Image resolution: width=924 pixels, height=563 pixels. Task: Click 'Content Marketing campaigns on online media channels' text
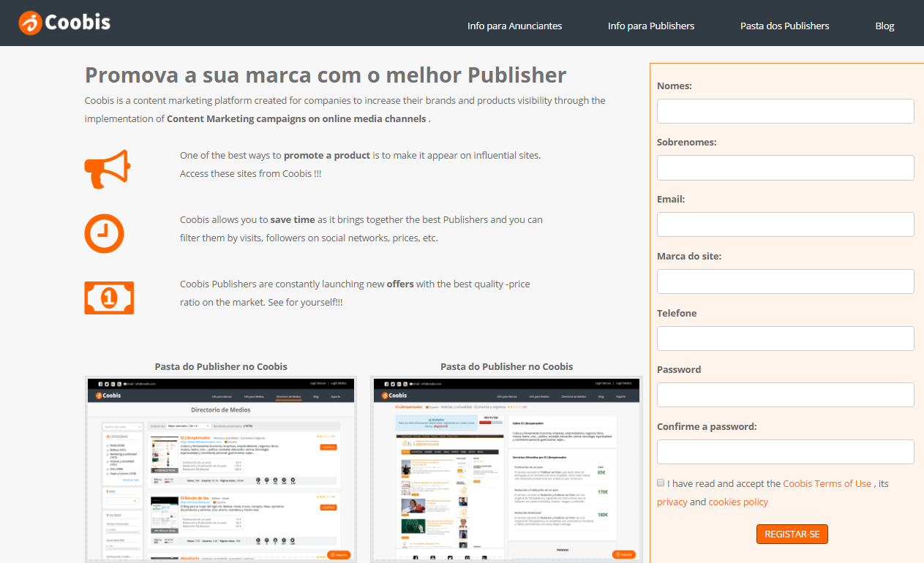(296, 118)
